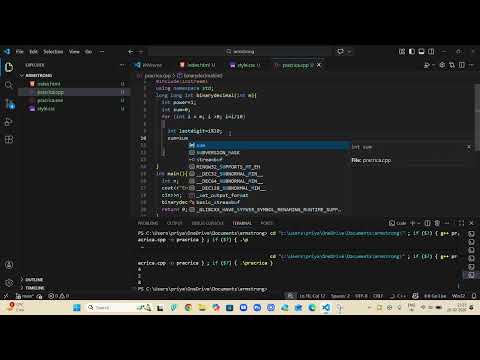Maximize the panel size

pos(461,223)
